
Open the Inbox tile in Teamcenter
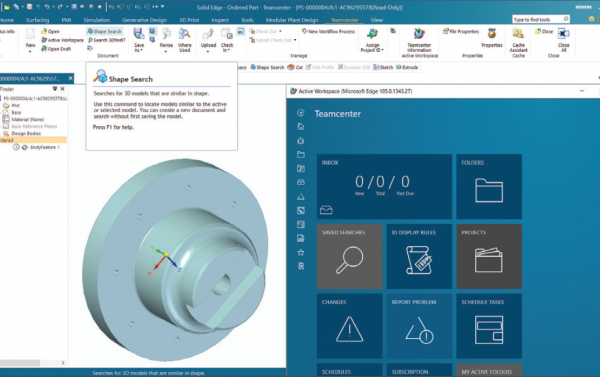(x=384, y=186)
